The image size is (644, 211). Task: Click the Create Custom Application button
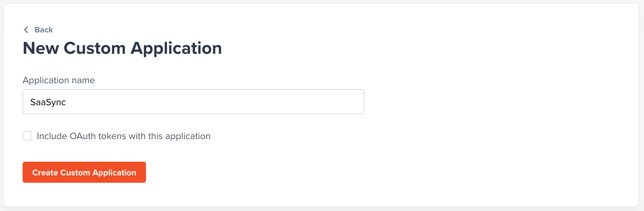pyautogui.click(x=84, y=172)
